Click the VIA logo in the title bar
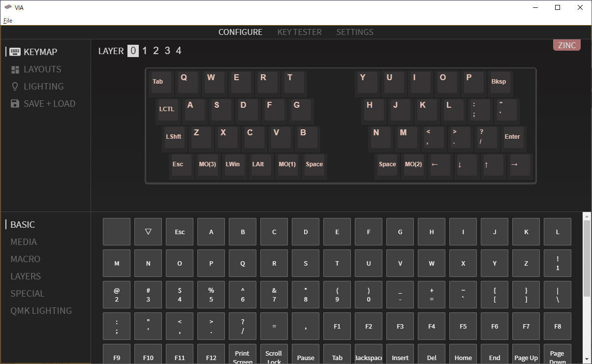The image size is (592, 364). click(9, 7)
